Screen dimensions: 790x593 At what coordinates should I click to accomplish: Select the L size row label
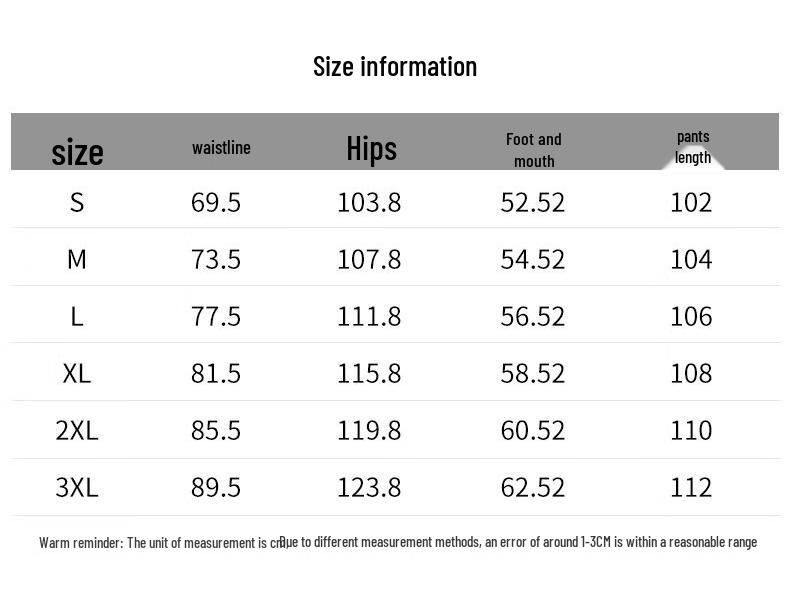click(77, 317)
